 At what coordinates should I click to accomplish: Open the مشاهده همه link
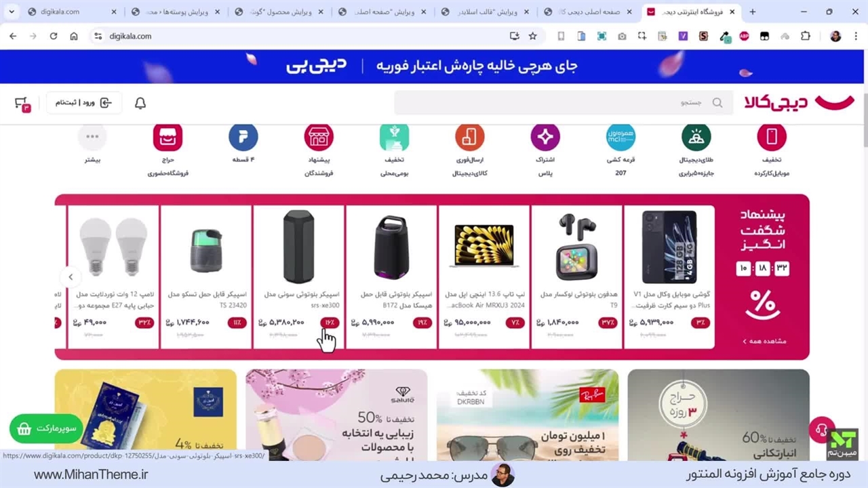(764, 341)
